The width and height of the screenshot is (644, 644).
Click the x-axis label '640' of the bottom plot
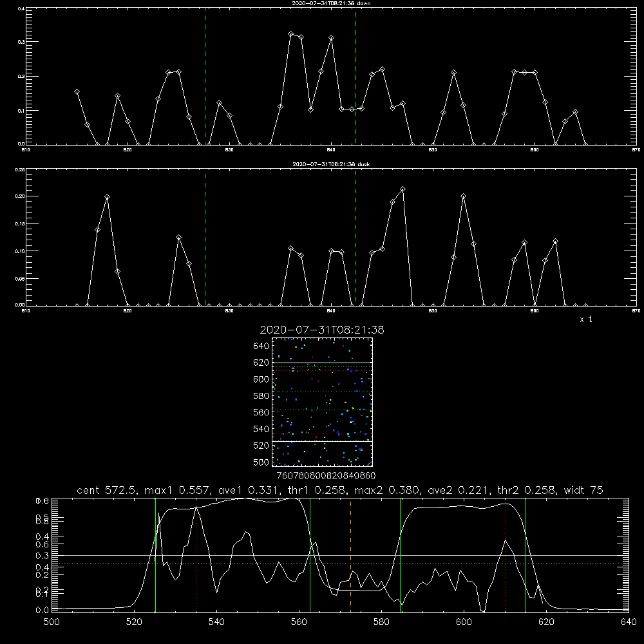(x=629, y=622)
